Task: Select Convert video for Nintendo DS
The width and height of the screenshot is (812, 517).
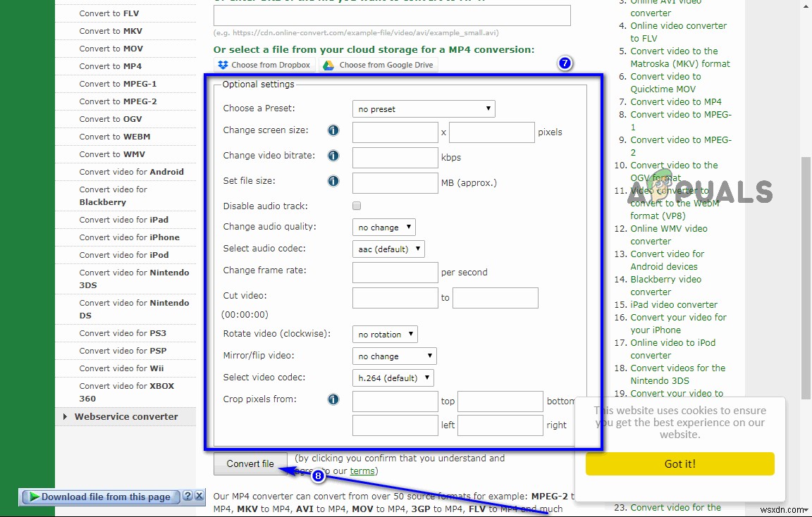Action: 134,309
